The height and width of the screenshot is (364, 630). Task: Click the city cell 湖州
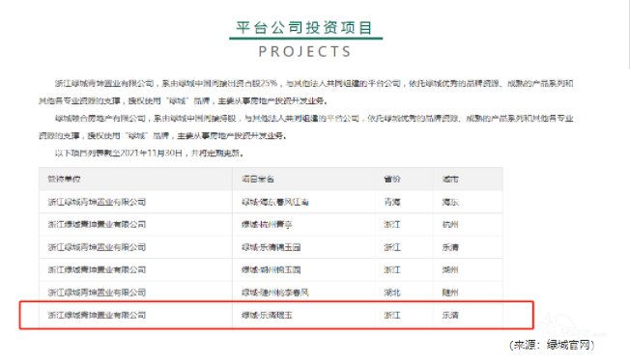coord(450,269)
